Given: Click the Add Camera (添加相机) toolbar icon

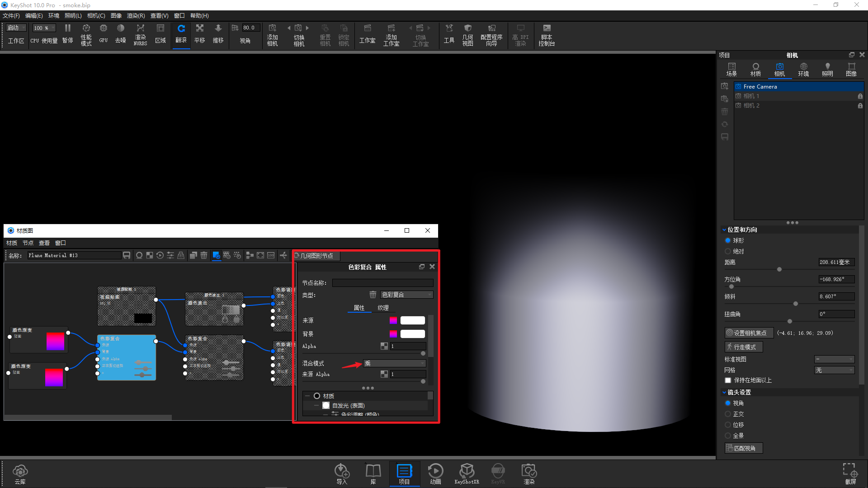Looking at the screenshot, I should pos(272,34).
